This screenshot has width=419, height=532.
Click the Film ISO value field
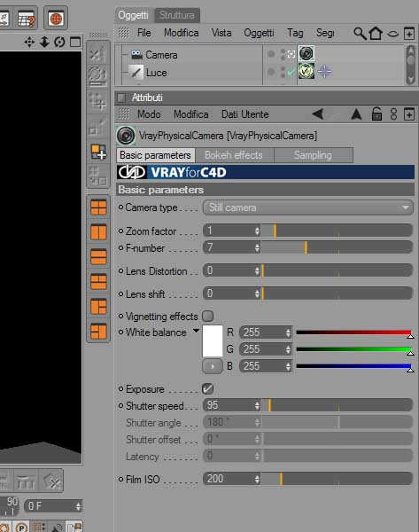(229, 479)
